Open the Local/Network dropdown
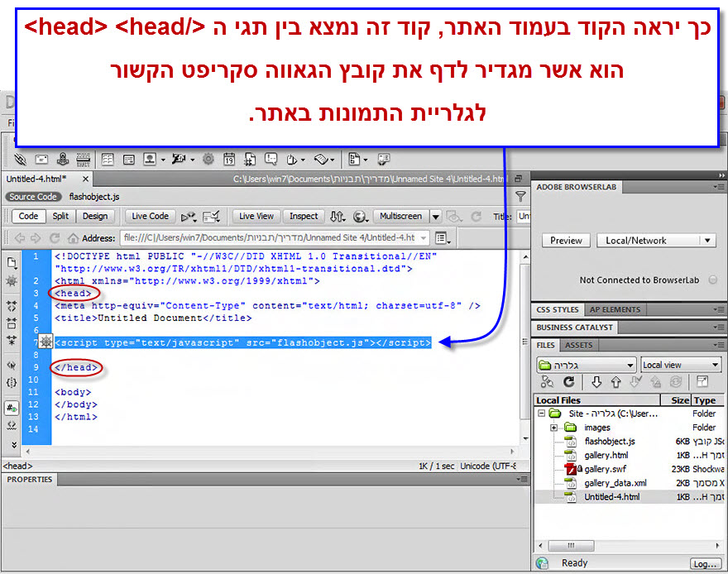Viewport: 728px width, 574px height. 655,241
